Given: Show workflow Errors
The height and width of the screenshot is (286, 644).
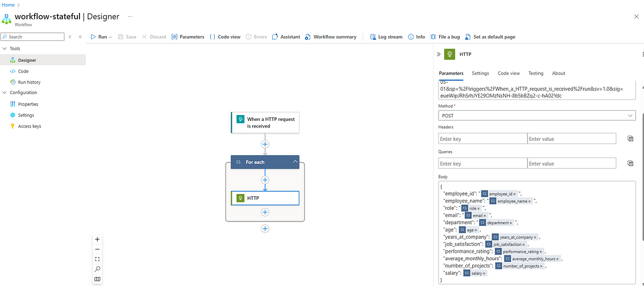Looking at the screenshot, I should (x=257, y=37).
